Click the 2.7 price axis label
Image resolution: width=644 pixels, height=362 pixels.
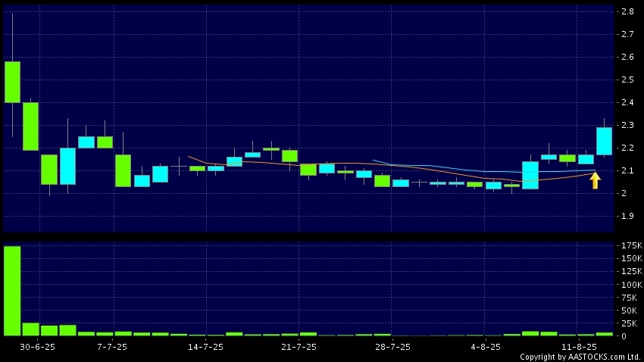pos(627,34)
